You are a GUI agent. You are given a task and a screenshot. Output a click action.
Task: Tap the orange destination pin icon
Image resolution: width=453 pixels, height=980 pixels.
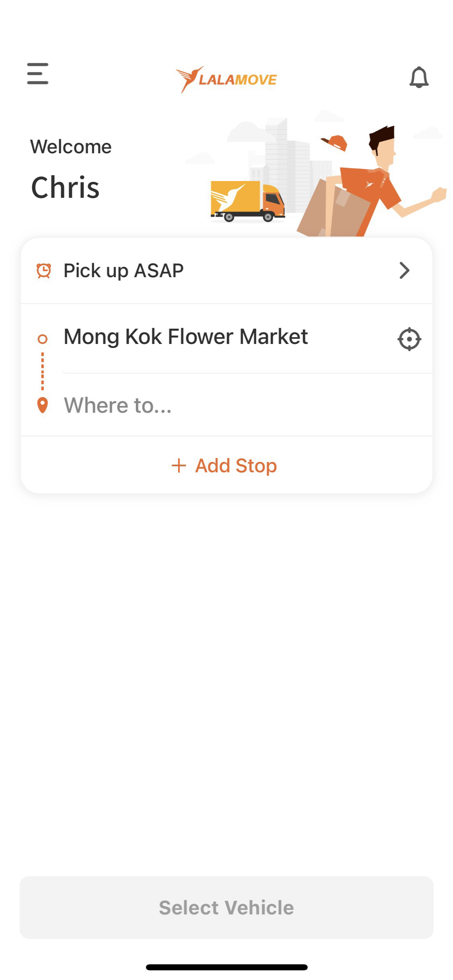coord(43,405)
